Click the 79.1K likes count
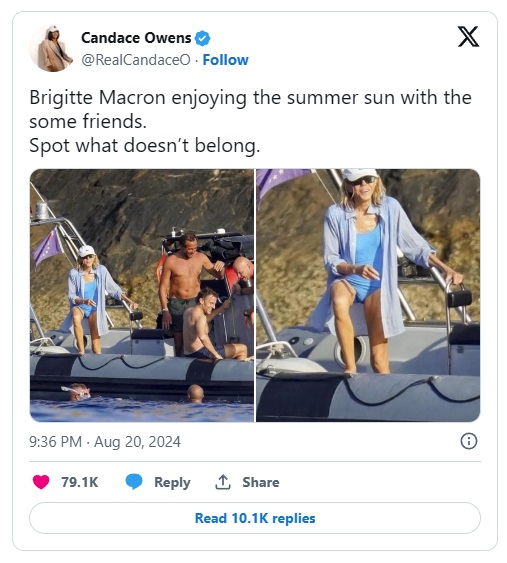The width and height of the screenshot is (507, 563). pos(80,482)
